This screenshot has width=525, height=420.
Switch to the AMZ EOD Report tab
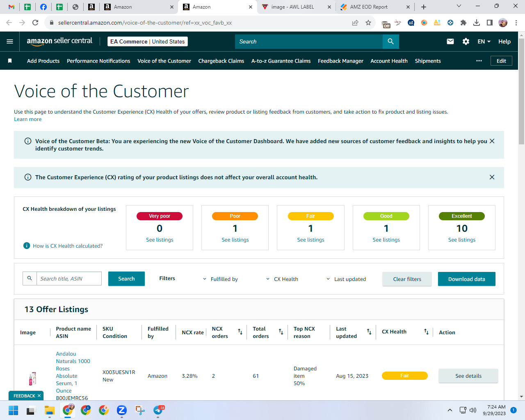[x=374, y=7]
